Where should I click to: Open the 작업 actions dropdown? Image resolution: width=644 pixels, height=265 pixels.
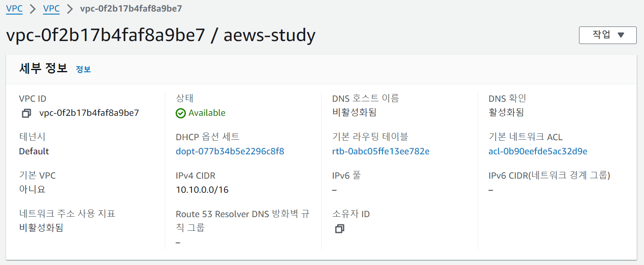tap(608, 35)
